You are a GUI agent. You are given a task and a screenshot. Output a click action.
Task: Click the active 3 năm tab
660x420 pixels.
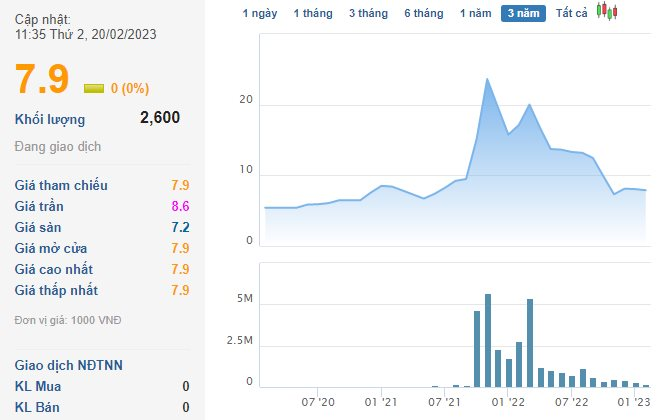click(x=523, y=13)
